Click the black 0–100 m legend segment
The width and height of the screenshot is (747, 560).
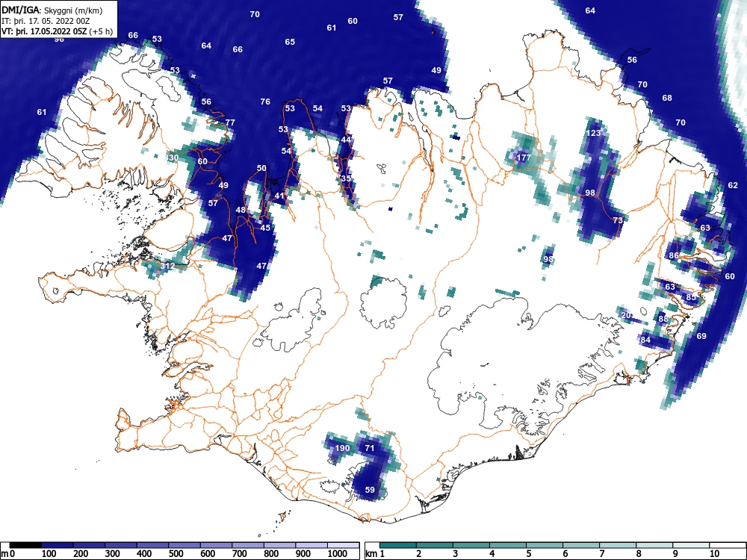pyautogui.click(x=25, y=545)
